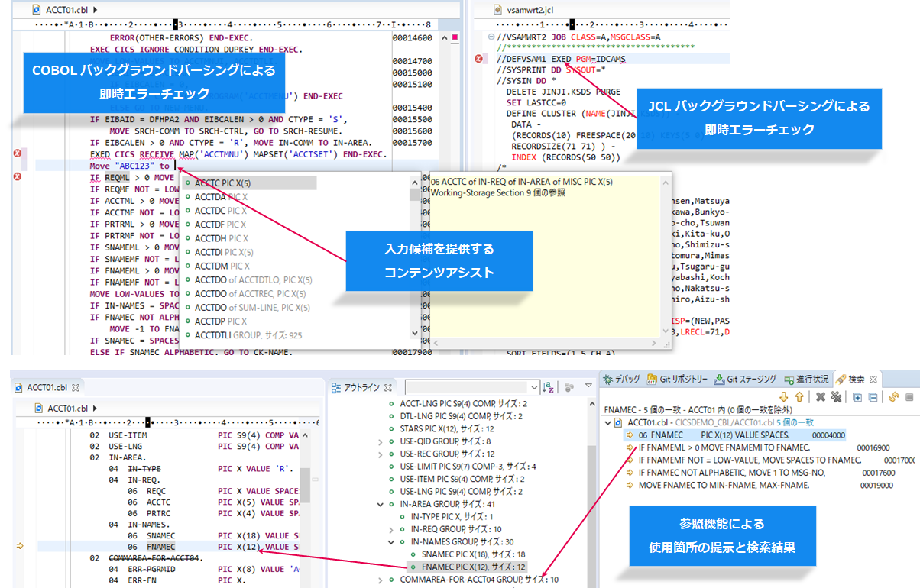The height and width of the screenshot is (588, 920).
Task: Remove the selected matches in Search view
Action: tap(820, 396)
